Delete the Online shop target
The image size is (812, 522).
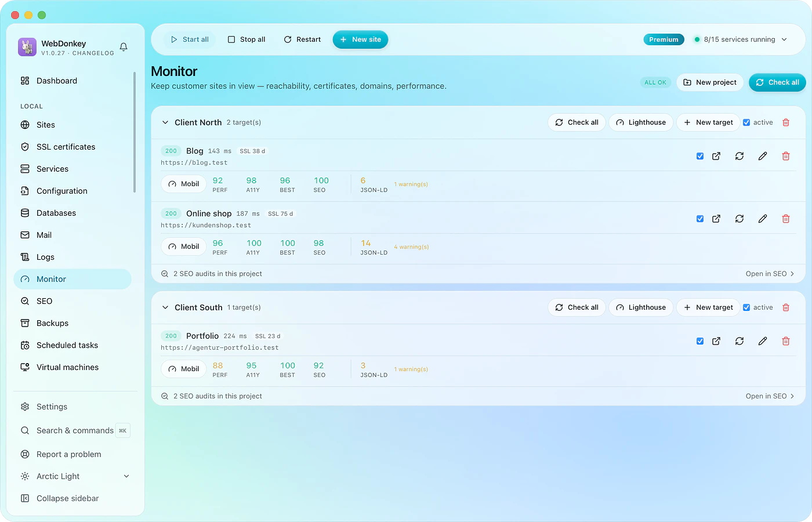(x=786, y=219)
